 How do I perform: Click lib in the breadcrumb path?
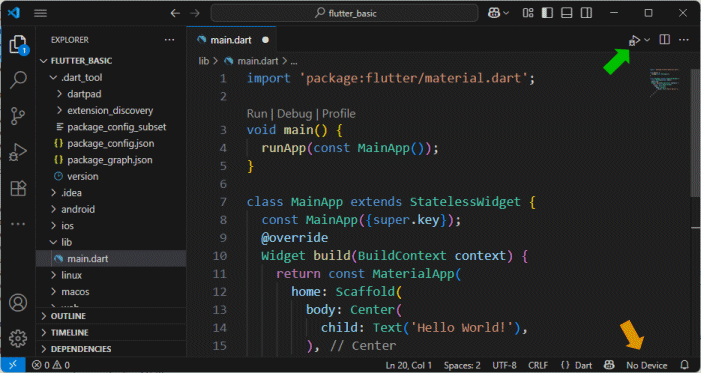pyautogui.click(x=203, y=61)
